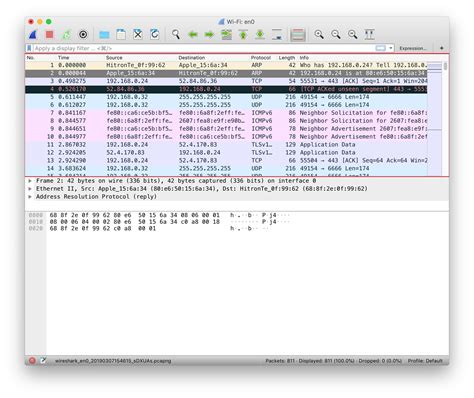This screenshot has width=474, height=398.
Task: Open capture file properties icon
Action: [x=43, y=361]
